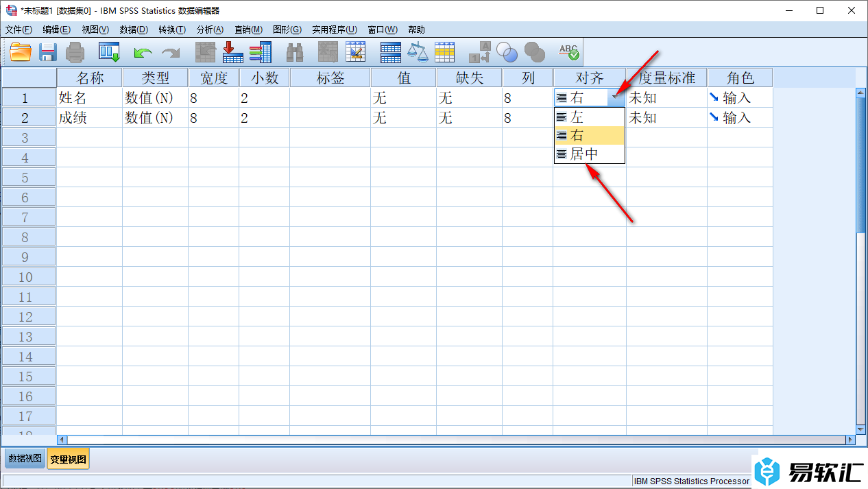The image size is (868, 489).
Task: Save the dataset using the floppy disk icon
Action: pyautogui.click(x=48, y=52)
